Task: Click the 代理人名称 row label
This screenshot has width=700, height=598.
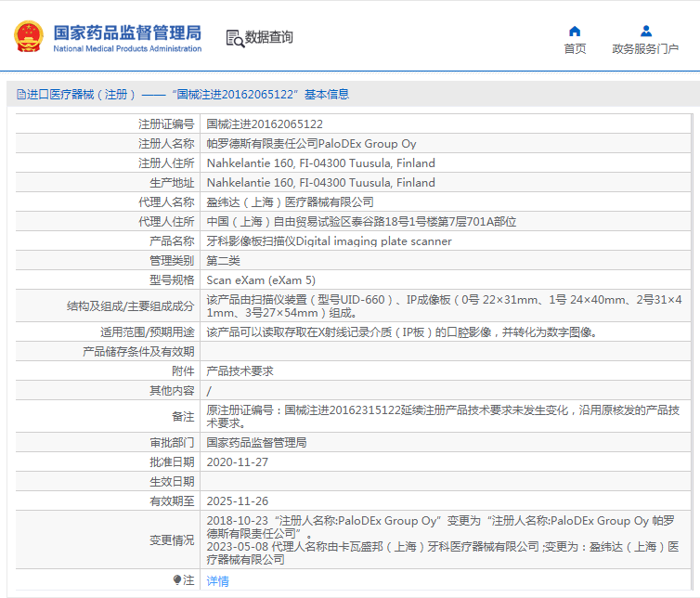Action: [166, 202]
